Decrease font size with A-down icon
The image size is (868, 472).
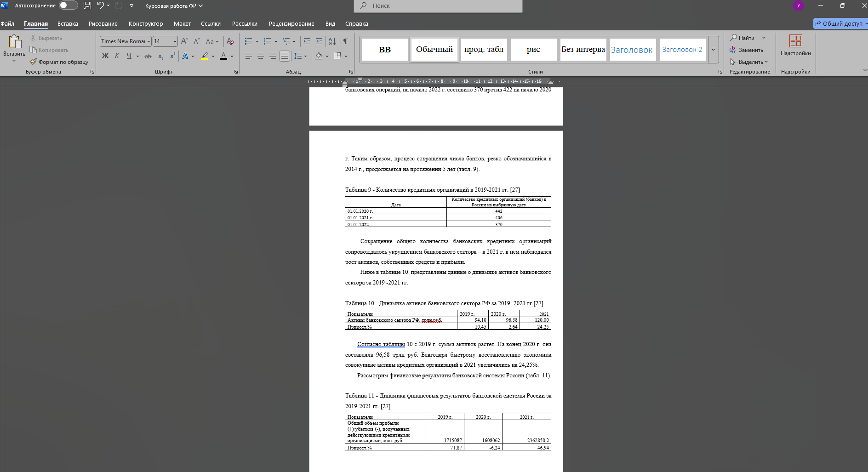pyautogui.click(x=196, y=41)
